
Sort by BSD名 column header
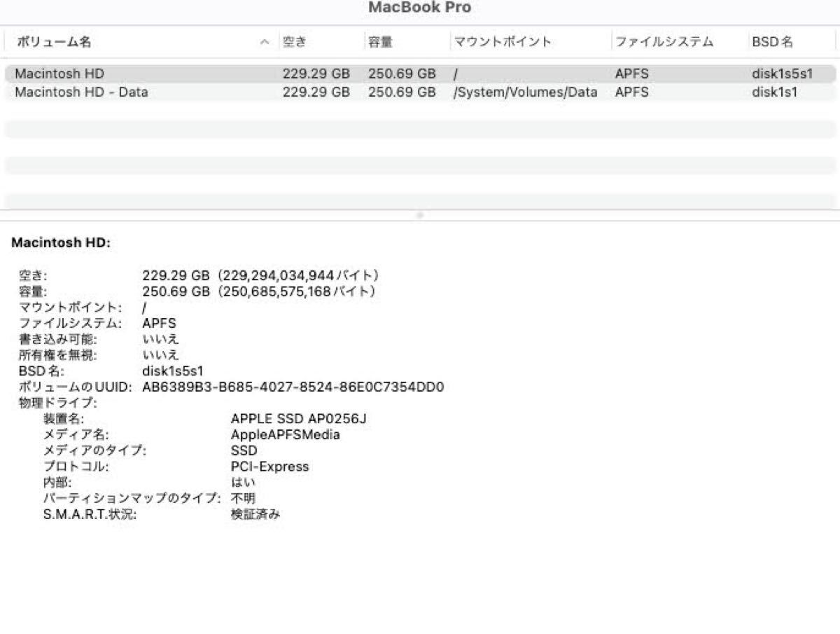773,42
